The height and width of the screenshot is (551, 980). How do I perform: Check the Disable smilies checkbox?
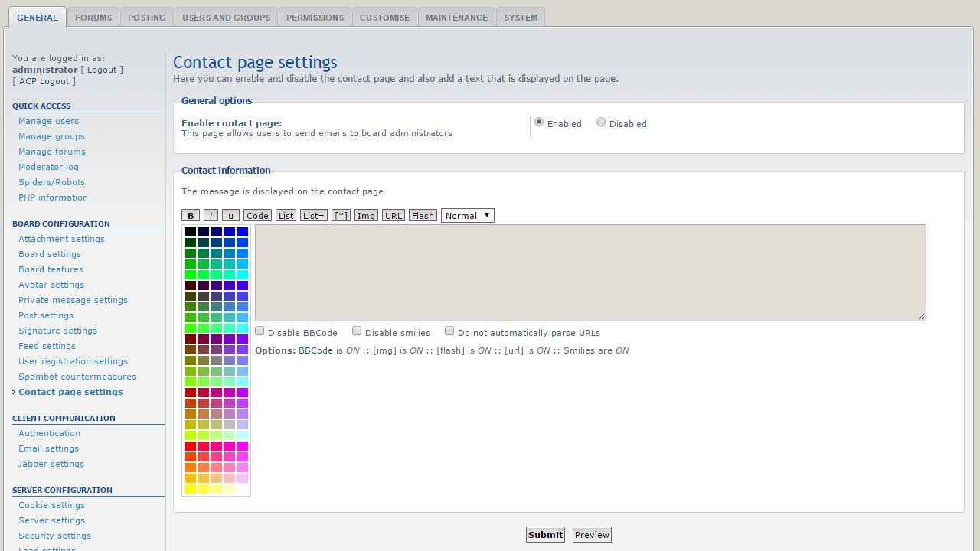(357, 331)
